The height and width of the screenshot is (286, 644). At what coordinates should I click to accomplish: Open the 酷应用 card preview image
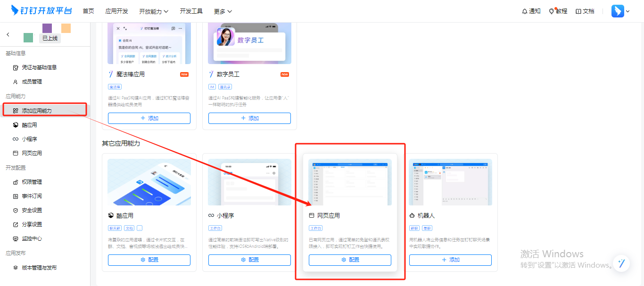point(149,182)
